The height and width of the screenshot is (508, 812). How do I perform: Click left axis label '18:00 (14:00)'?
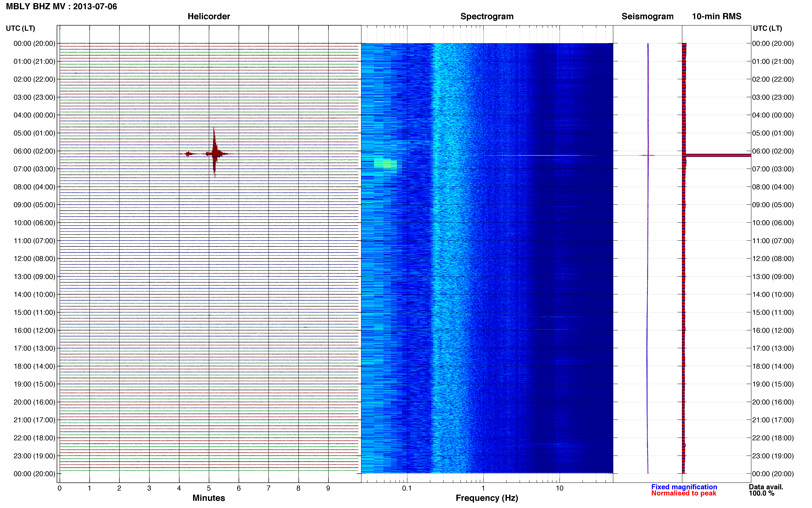[34, 366]
